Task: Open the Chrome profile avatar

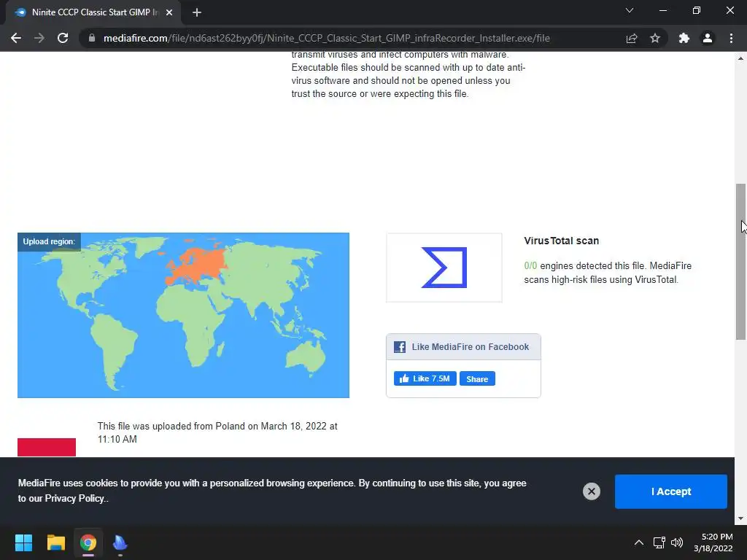Action: (x=708, y=38)
